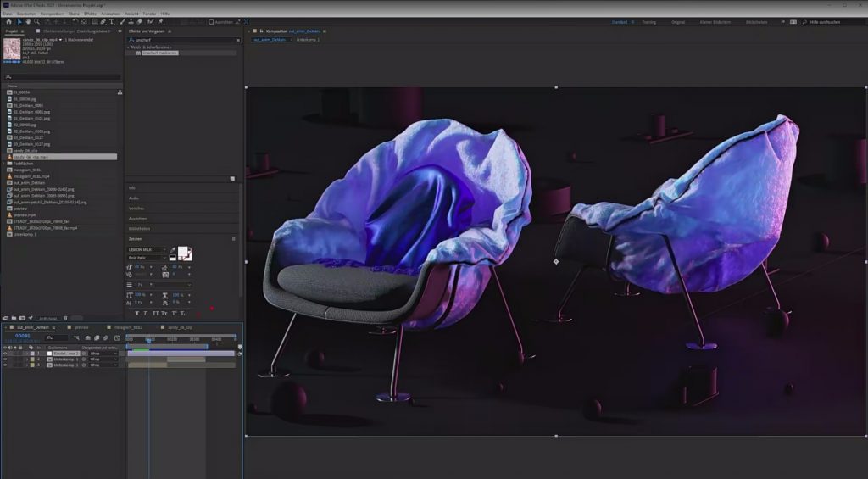The width and height of the screenshot is (868, 479).
Task: Open the Audio panel header
Action: [x=133, y=198]
